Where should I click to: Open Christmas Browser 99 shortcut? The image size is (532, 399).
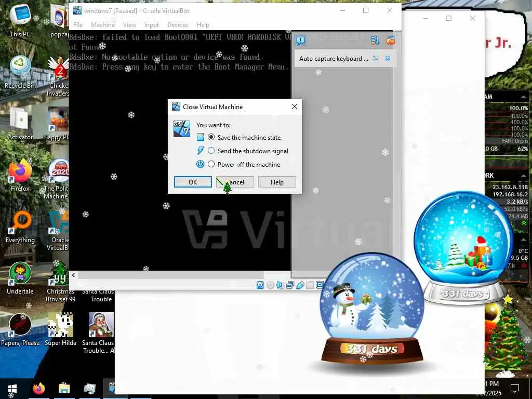point(60,282)
